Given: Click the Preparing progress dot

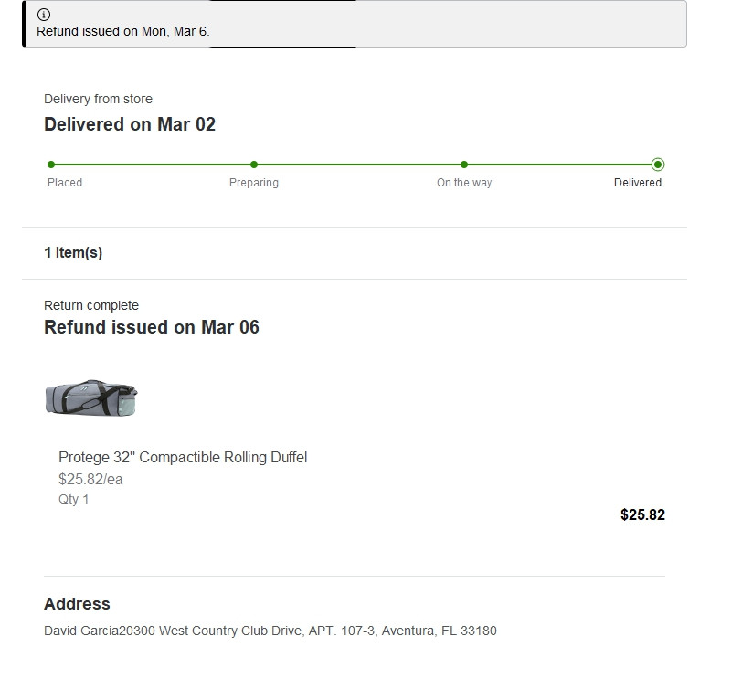Looking at the screenshot, I should 254,164.
